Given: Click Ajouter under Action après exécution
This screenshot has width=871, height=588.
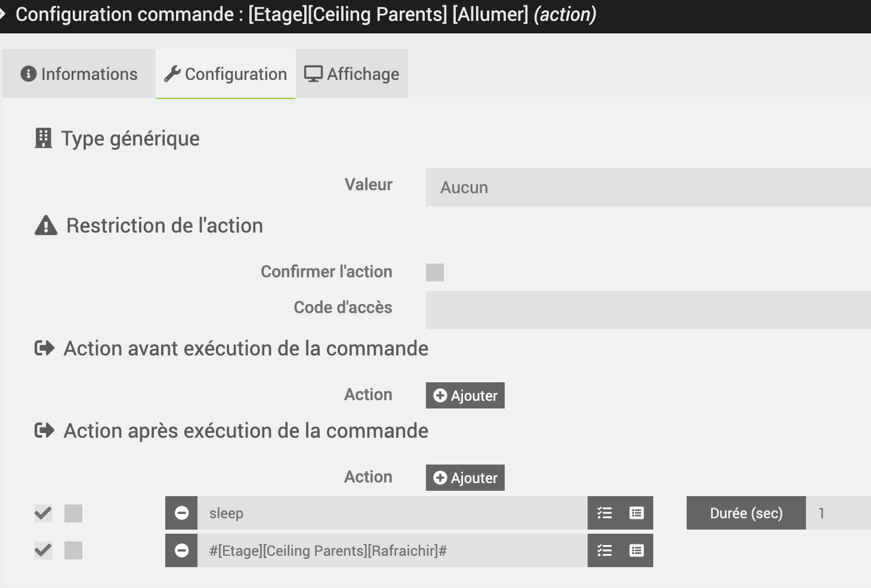Looking at the screenshot, I should (465, 478).
